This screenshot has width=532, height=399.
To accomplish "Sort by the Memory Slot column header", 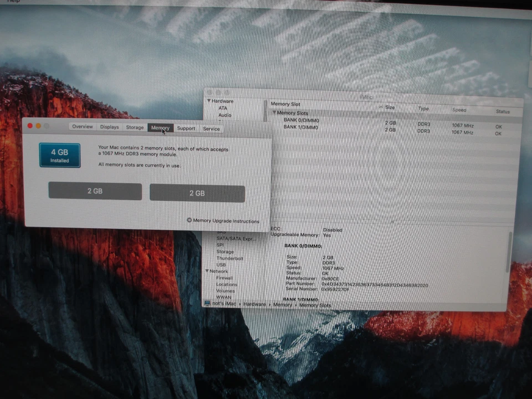I will [285, 104].
